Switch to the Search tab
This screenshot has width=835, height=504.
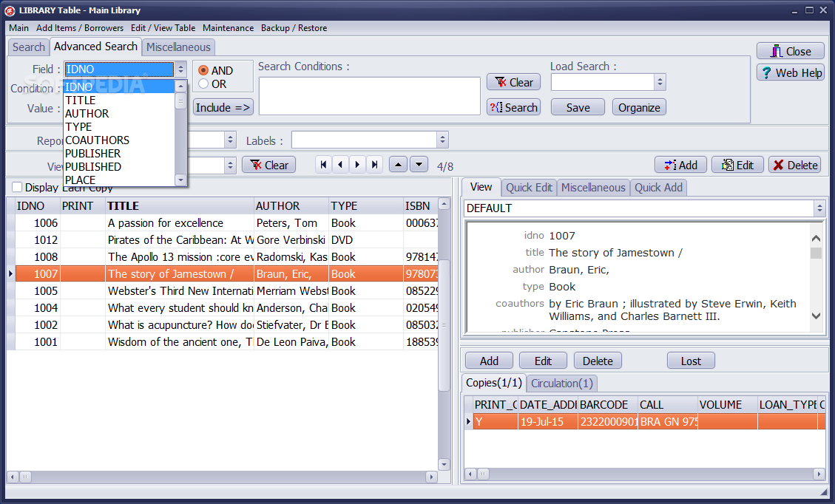click(29, 47)
